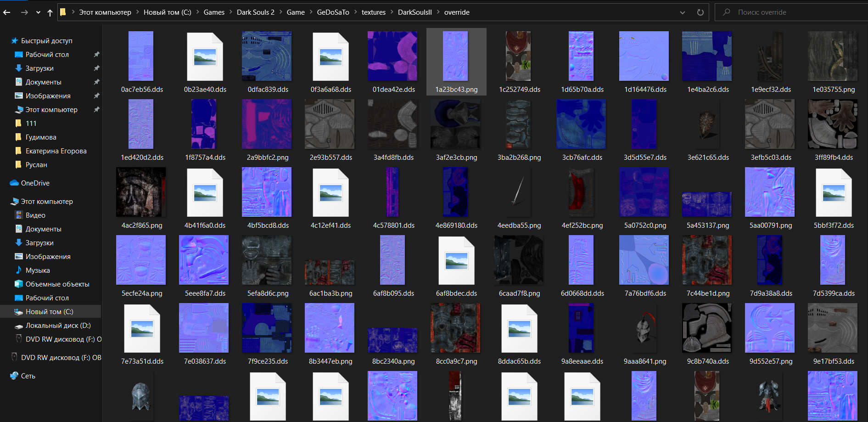Select 9c8b740a.dds helmet texture thumbnail
The width and height of the screenshot is (868, 422).
coord(707,328)
